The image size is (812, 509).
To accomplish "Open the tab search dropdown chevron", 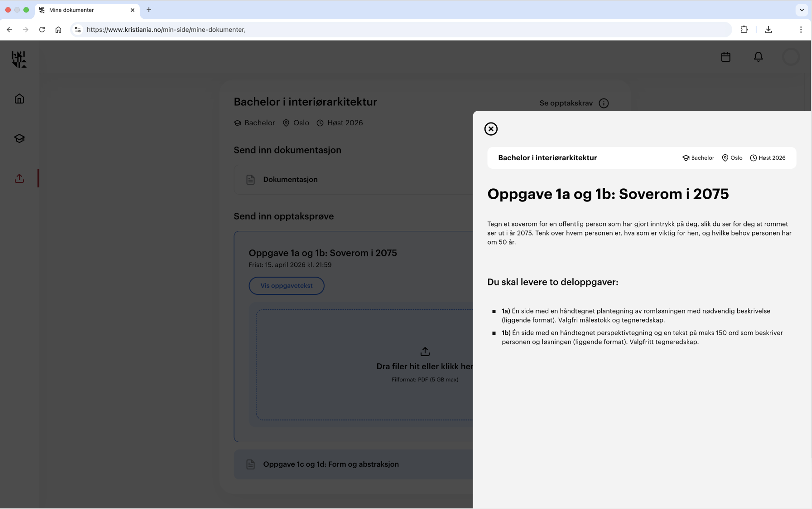I will pyautogui.click(x=802, y=10).
